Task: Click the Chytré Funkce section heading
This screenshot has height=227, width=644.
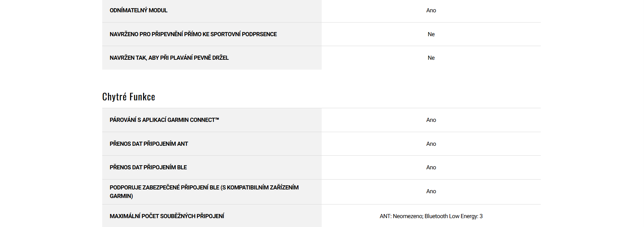Action: [x=128, y=97]
